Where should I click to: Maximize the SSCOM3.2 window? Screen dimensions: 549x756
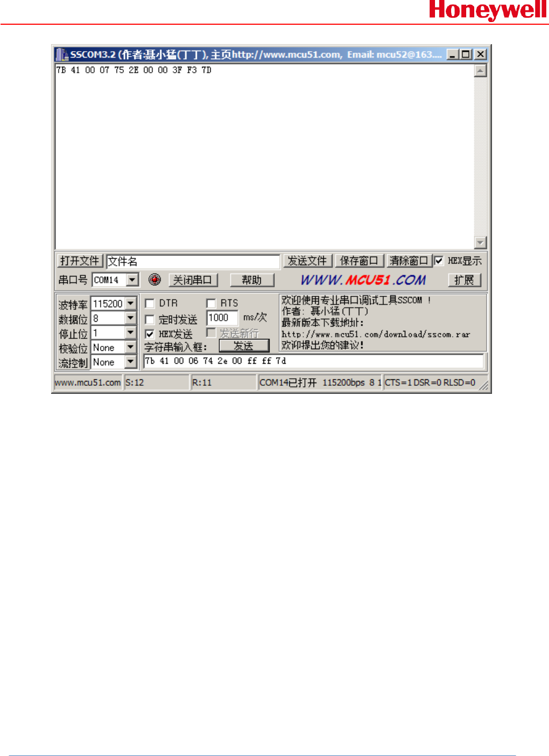466,54
